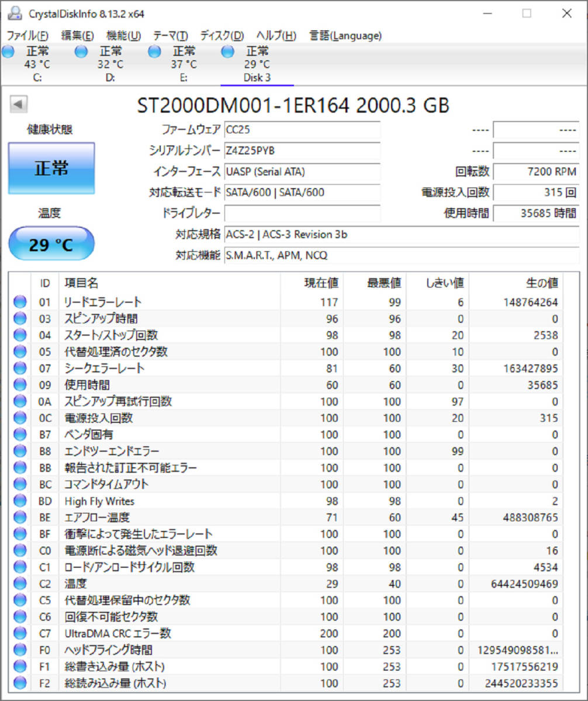Click the empty ドライブレター field
Image resolution: width=588 pixels, height=701 pixels.
pos(302,213)
